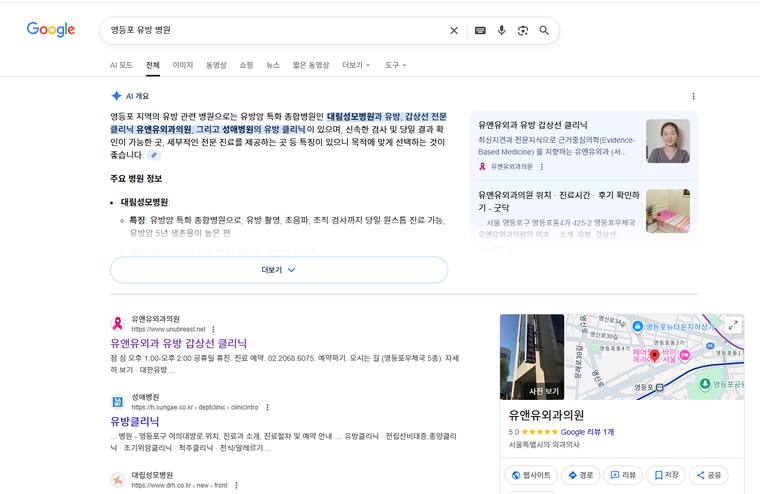Screen dimensions: 760x494
Task: Open more options for sungae.co.kr result
Action: click(x=268, y=407)
